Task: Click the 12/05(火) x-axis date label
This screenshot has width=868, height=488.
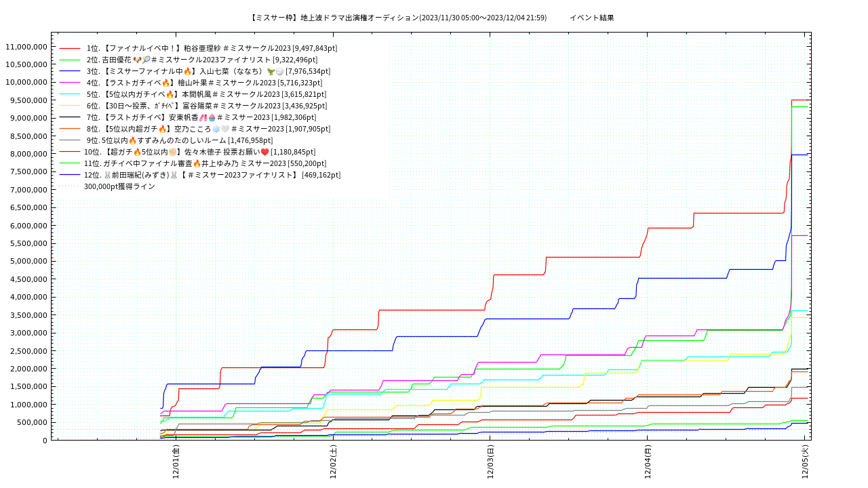Action: (806, 462)
